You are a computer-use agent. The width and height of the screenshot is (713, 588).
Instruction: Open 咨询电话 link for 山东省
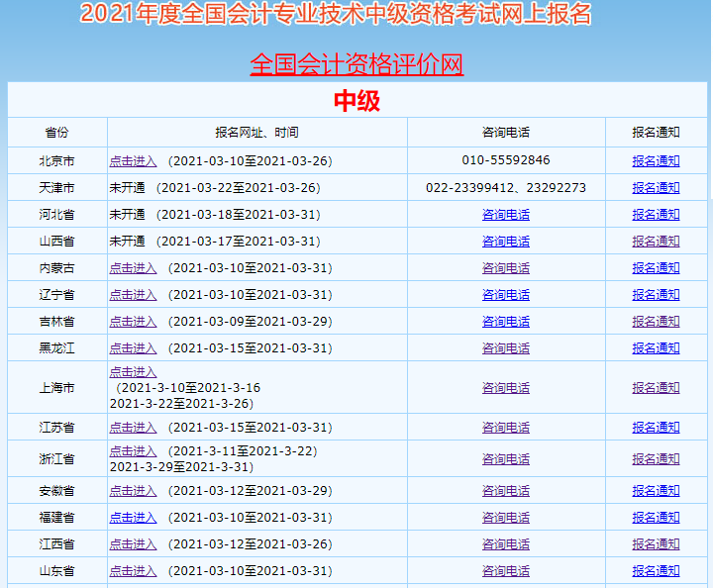pos(506,571)
